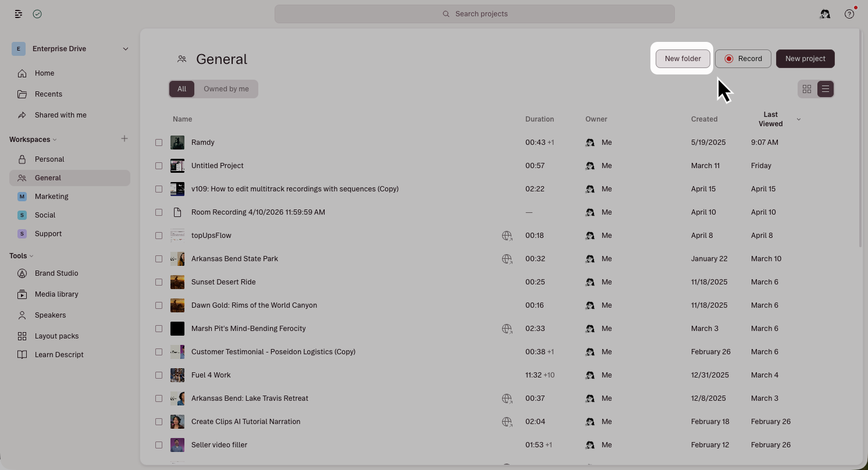Click the sync status checkmark icon
Screen dimensions: 868x470
(37, 13)
